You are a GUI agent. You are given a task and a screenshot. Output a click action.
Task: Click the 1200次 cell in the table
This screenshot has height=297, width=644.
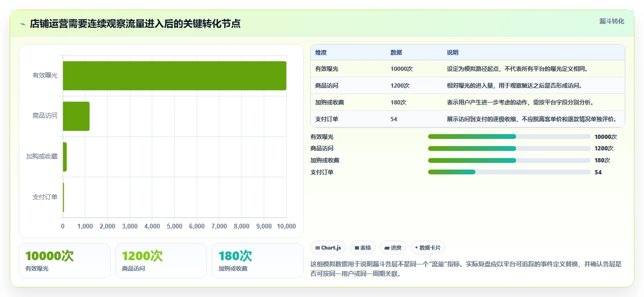click(400, 86)
